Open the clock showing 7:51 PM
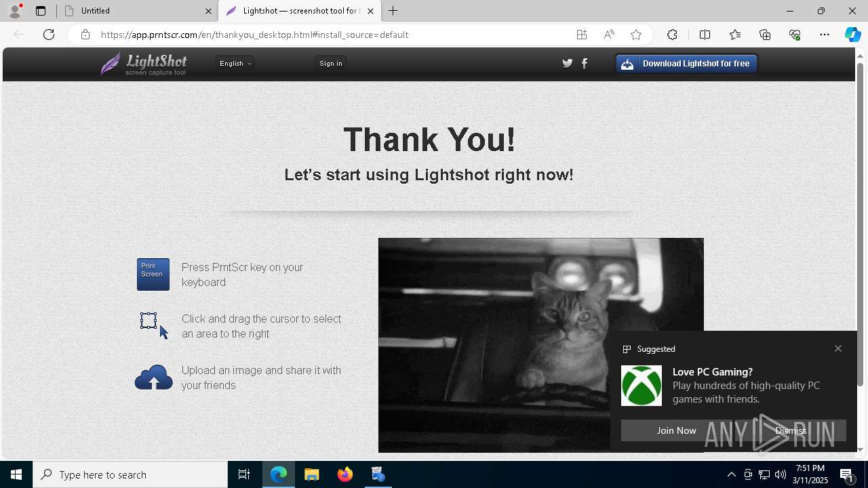 pos(811,474)
